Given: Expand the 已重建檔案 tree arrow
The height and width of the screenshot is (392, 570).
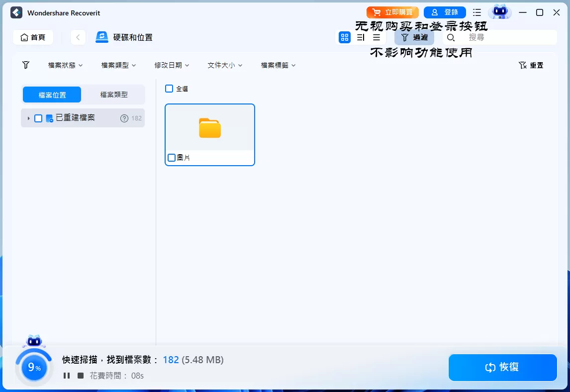Looking at the screenshot, I should [29, 118].
